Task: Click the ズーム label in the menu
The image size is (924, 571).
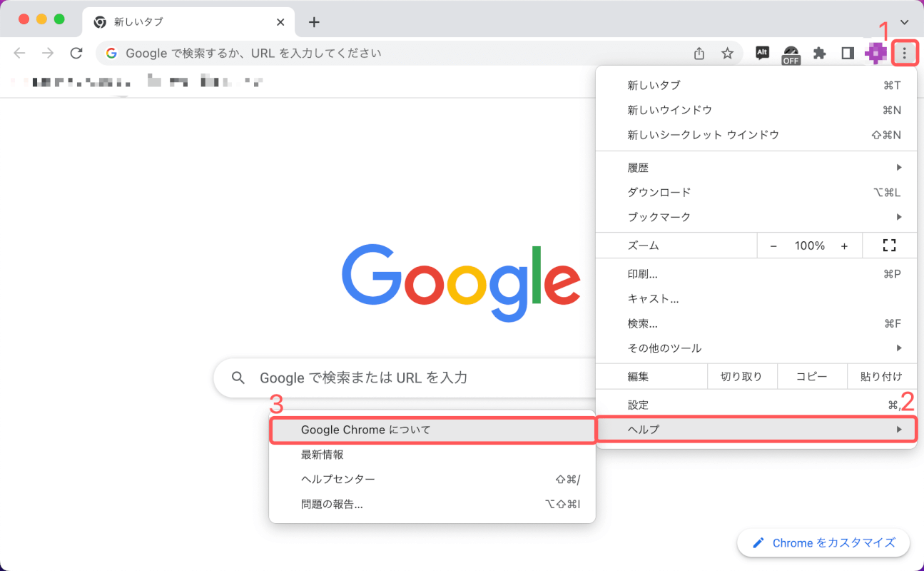Action: (644, 246)
